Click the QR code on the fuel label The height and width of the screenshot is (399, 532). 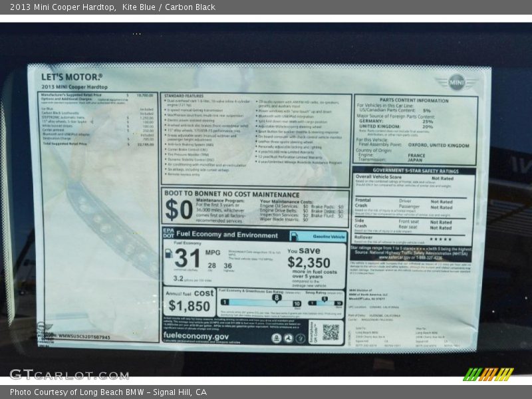[x=331, y=332]
